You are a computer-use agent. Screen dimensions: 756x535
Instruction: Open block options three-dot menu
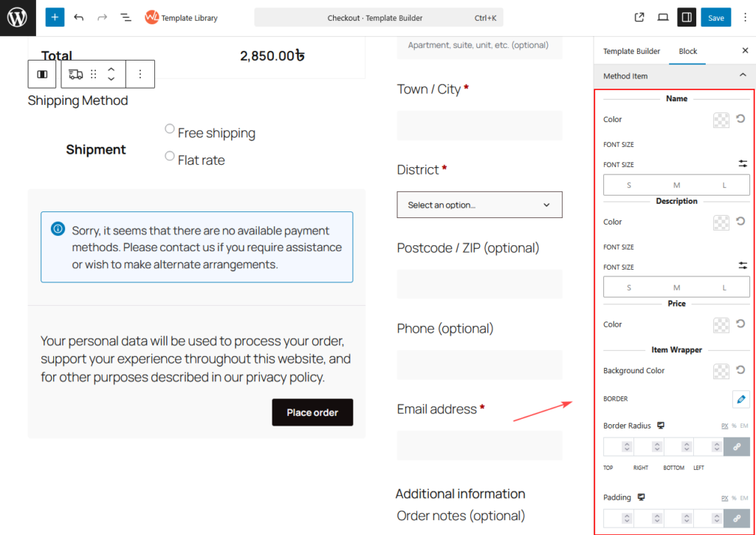click(140, 75)
